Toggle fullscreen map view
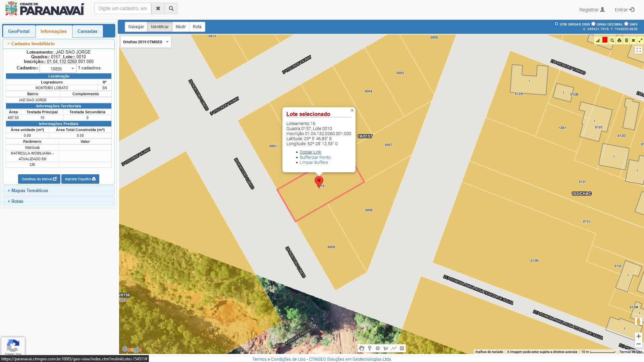The image size is (644, 362). click(x=639, y=50)
